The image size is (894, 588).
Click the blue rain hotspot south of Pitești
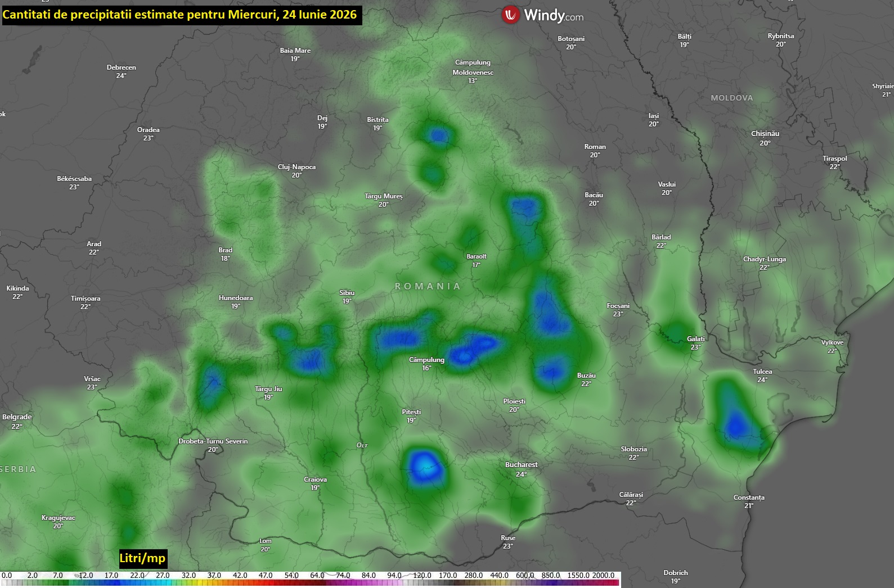point(424,467)
